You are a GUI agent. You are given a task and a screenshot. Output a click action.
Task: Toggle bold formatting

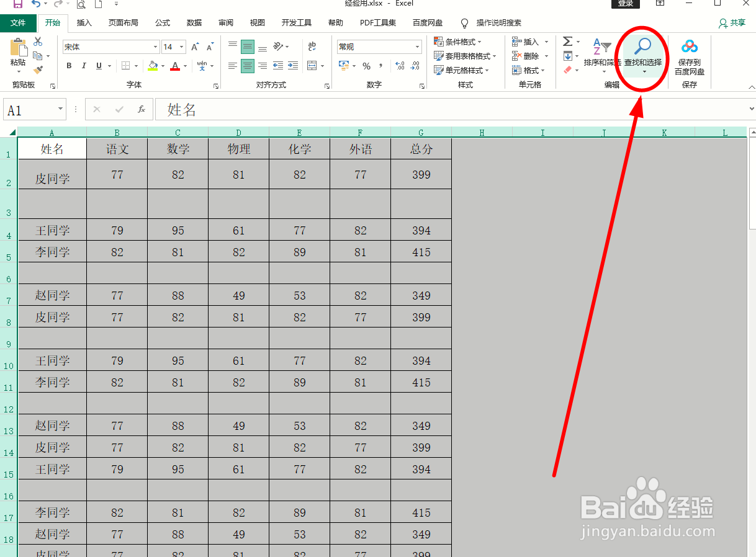click(x=68, y=65)
